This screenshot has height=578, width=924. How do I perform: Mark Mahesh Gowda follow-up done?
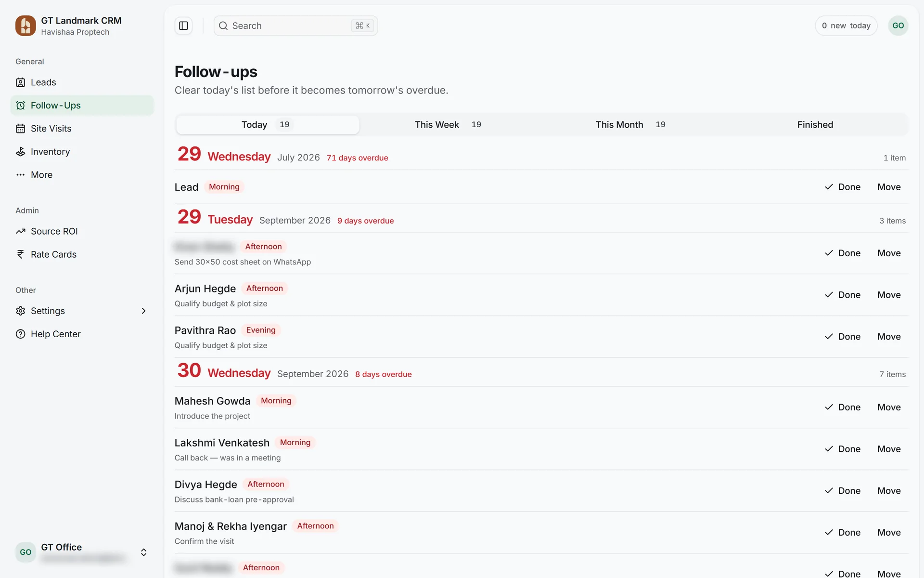click(x=843, y=407)
